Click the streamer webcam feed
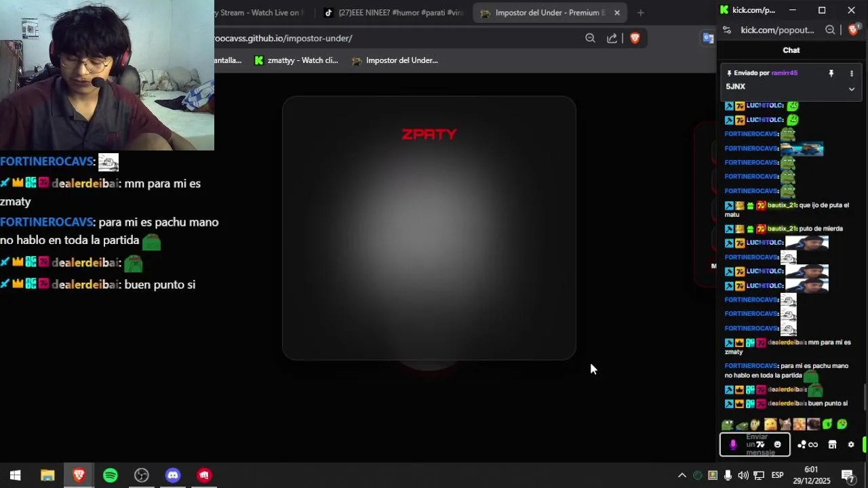This screenshot has height=488, width=868. pyautogui.click(x=107, y=75)
